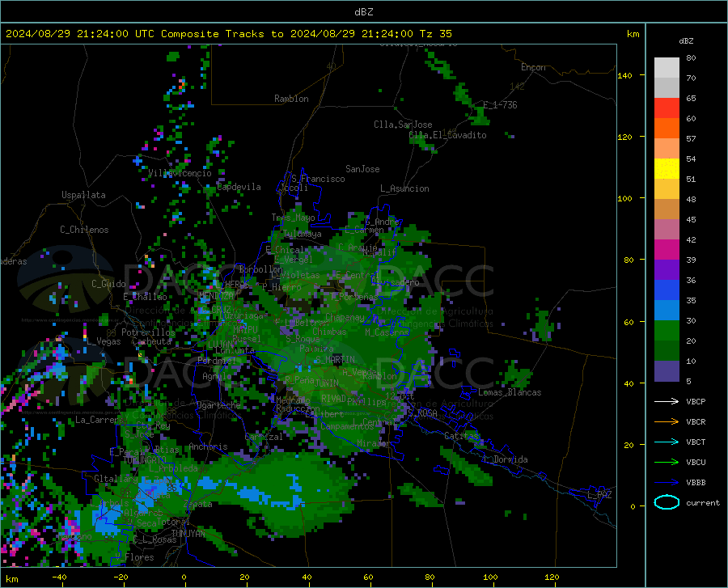Click the cyan VBCT arrow legend icon

tap(667, 442)
